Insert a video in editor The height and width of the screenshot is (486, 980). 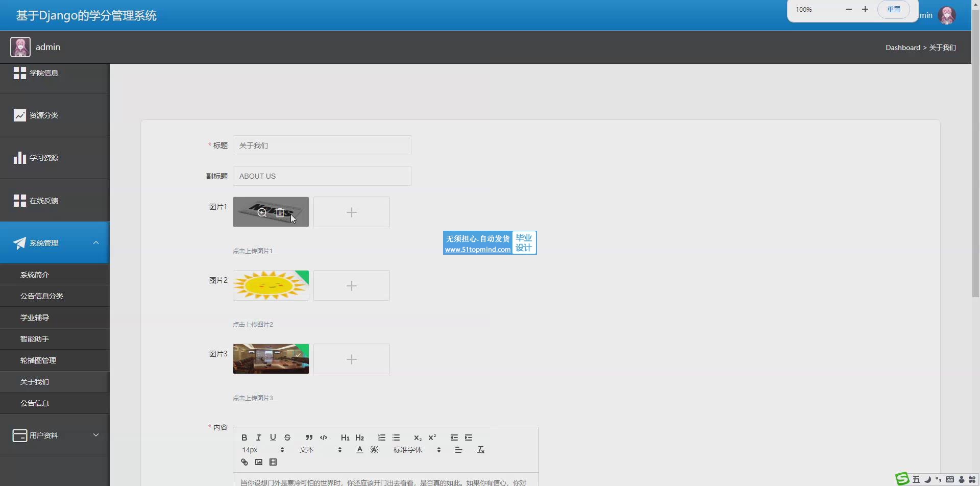pyautogui.click(x=273, y=462)
